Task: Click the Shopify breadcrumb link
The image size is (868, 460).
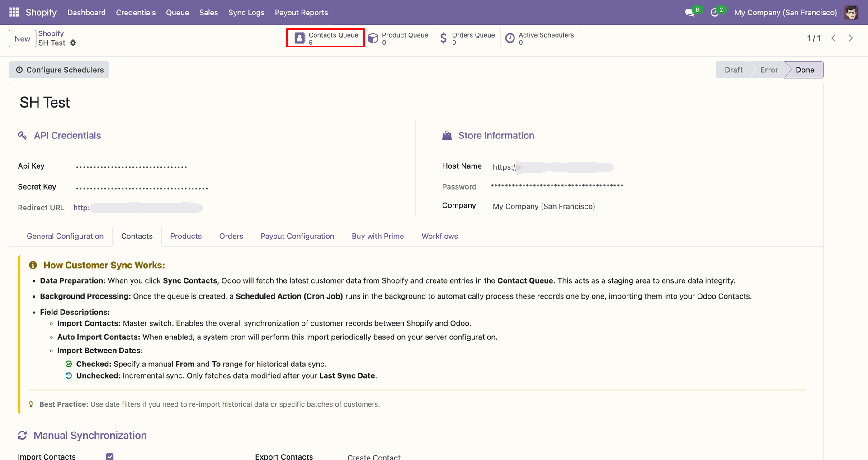Action: click(51, 33)
